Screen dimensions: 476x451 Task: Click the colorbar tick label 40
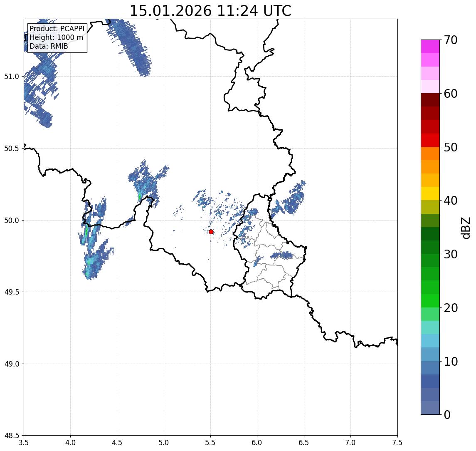tap(451, 201)
